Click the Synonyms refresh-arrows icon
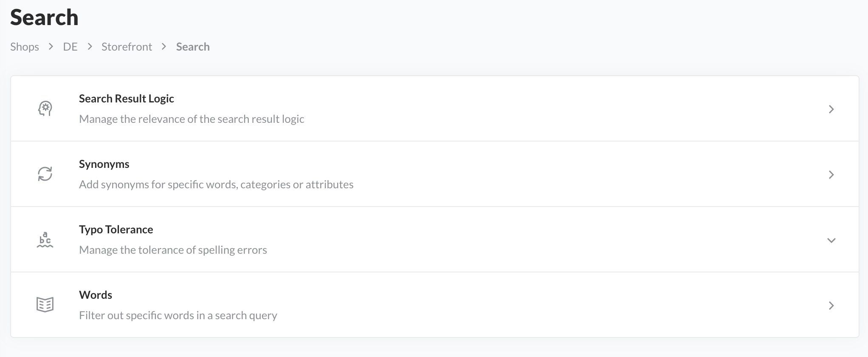 (45, 174)
